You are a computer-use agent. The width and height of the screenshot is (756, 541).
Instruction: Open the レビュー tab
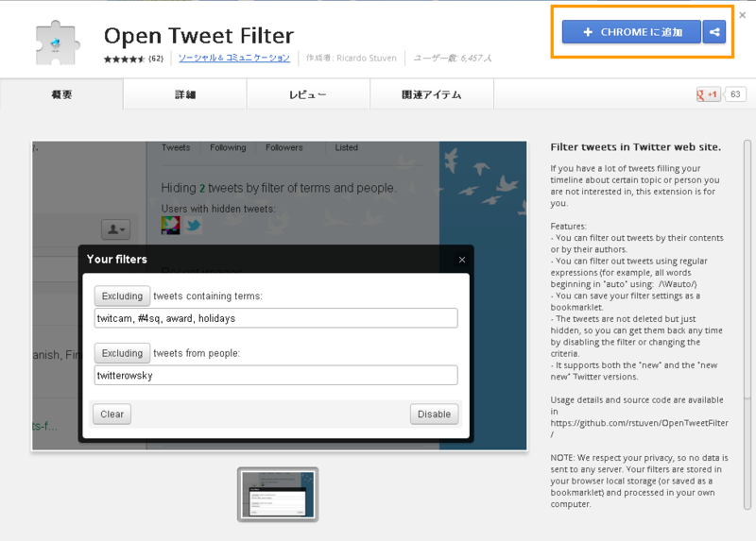[x=309, y=94]
